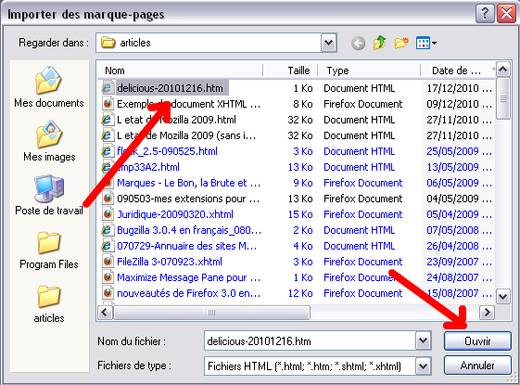This screenshot has width=520, height=385.
Task: Click the vertical scrollbar thumb
Action: pos(503,99)
